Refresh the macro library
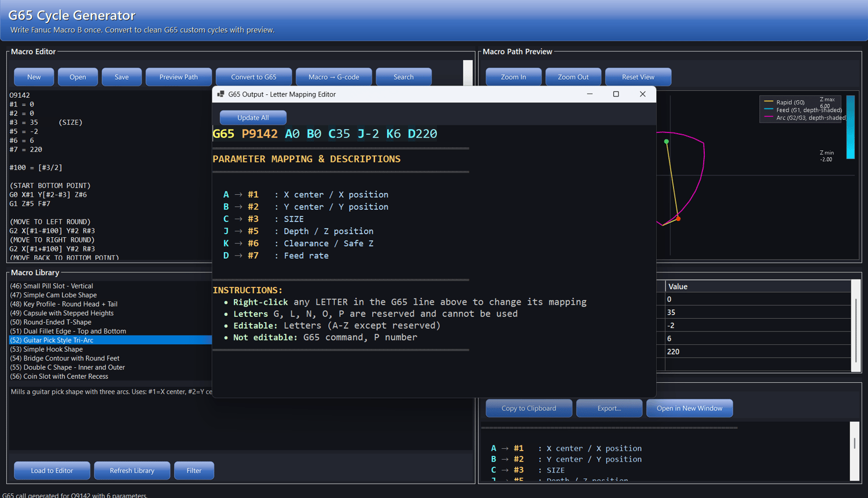 click(x=132, y=471)
